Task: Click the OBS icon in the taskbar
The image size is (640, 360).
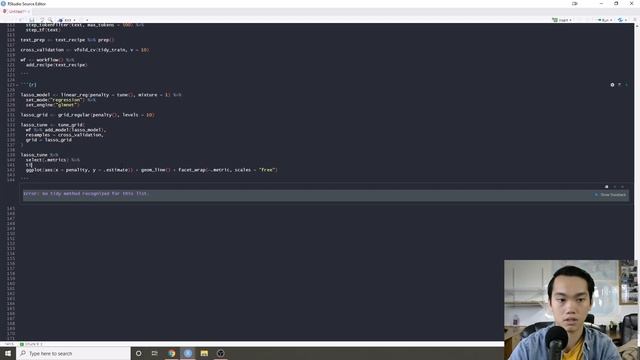Action: coord(220,353)
